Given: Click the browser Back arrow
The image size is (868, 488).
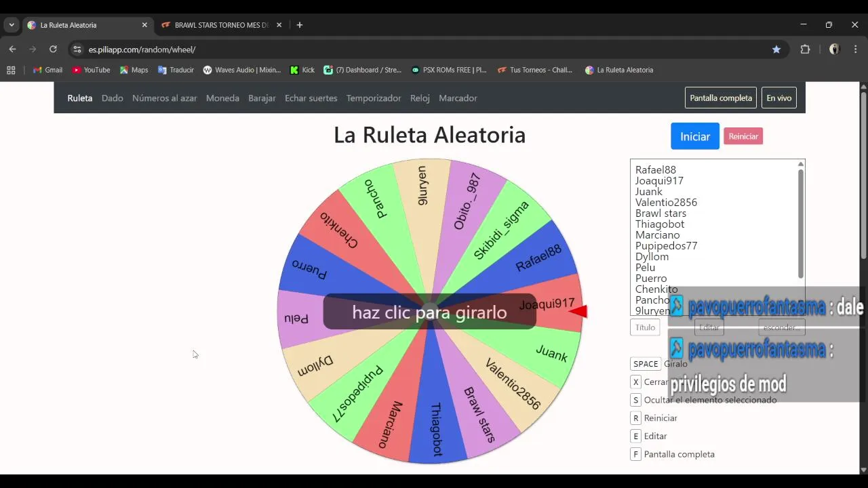Looking at the screenshot, I should point(12,49).
